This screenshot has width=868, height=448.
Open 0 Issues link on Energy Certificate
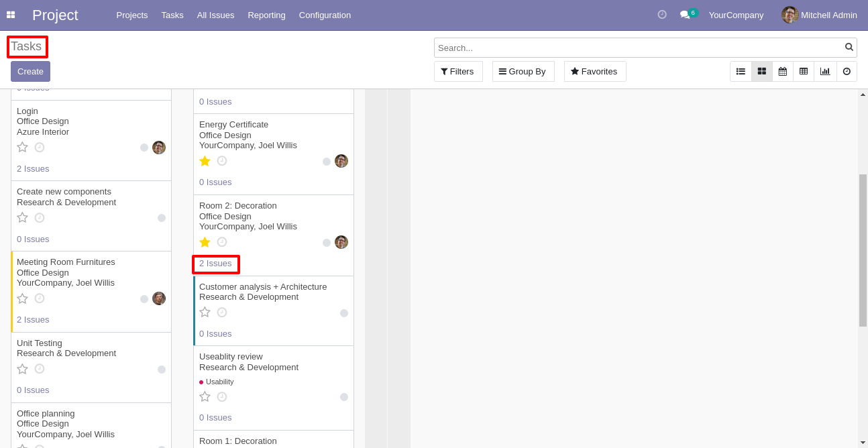tap(215, 182)
